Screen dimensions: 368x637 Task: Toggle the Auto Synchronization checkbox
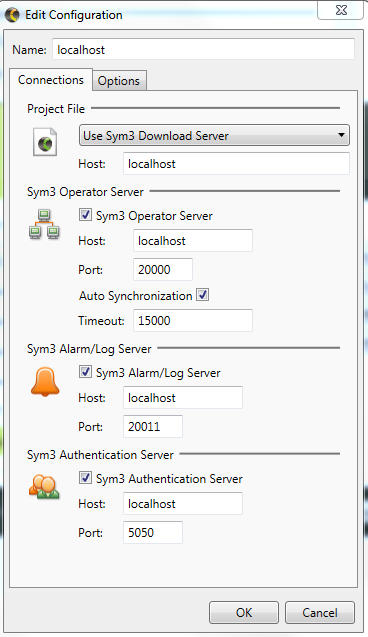click(202, 295)
